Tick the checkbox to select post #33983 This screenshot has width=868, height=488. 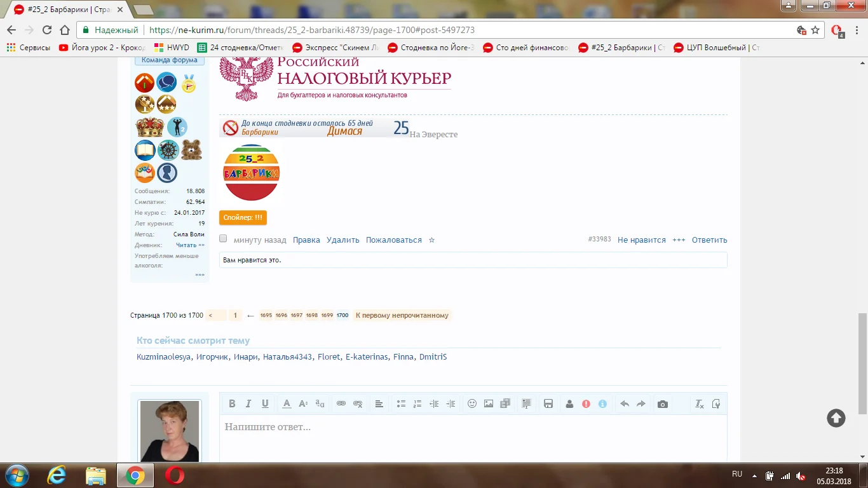tap(223, 239)
